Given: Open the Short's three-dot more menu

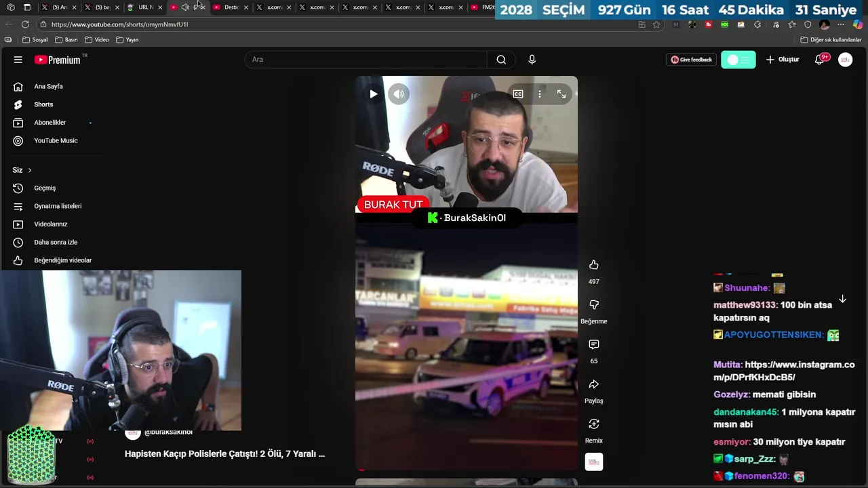Looking at the screenshot, I should click(x=540, y=94).
